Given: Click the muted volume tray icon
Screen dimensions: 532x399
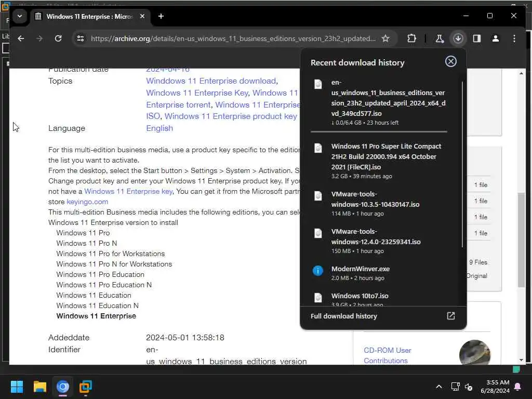Looking at the screenshot, I should [x=469, y=387].
